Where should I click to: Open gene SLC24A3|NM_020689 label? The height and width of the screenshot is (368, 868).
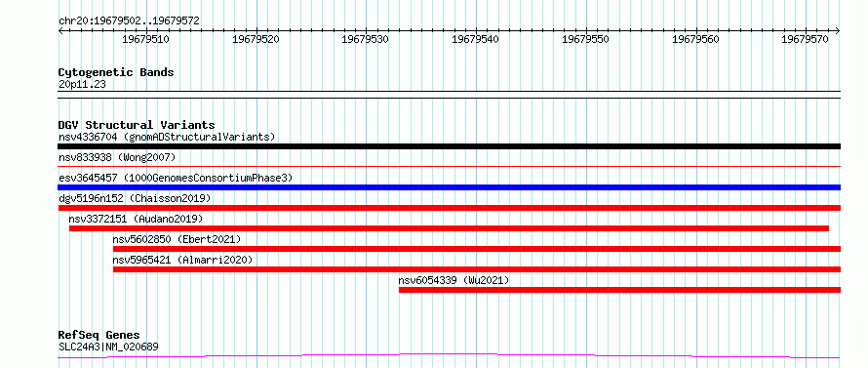point(108,347)
